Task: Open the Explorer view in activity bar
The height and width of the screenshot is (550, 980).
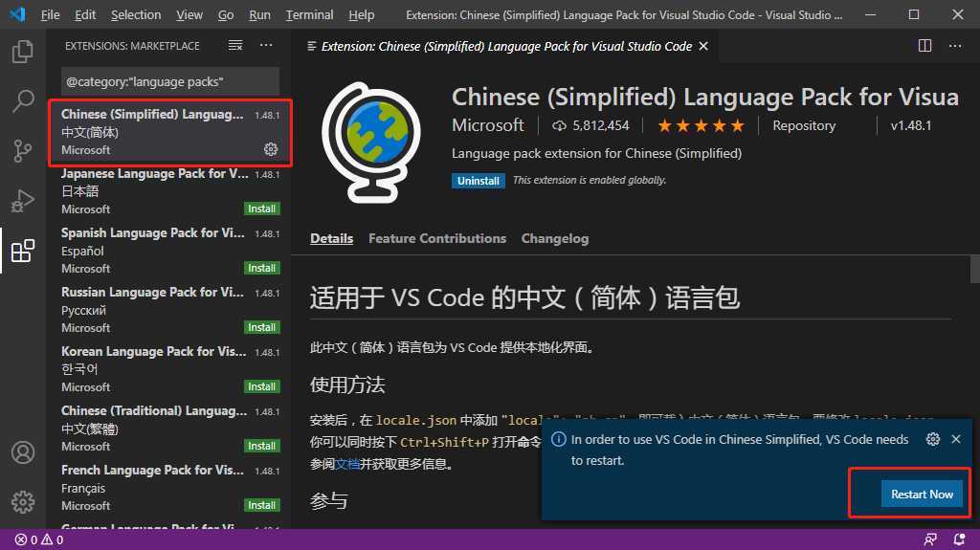Action: click(x=23, y=52)
